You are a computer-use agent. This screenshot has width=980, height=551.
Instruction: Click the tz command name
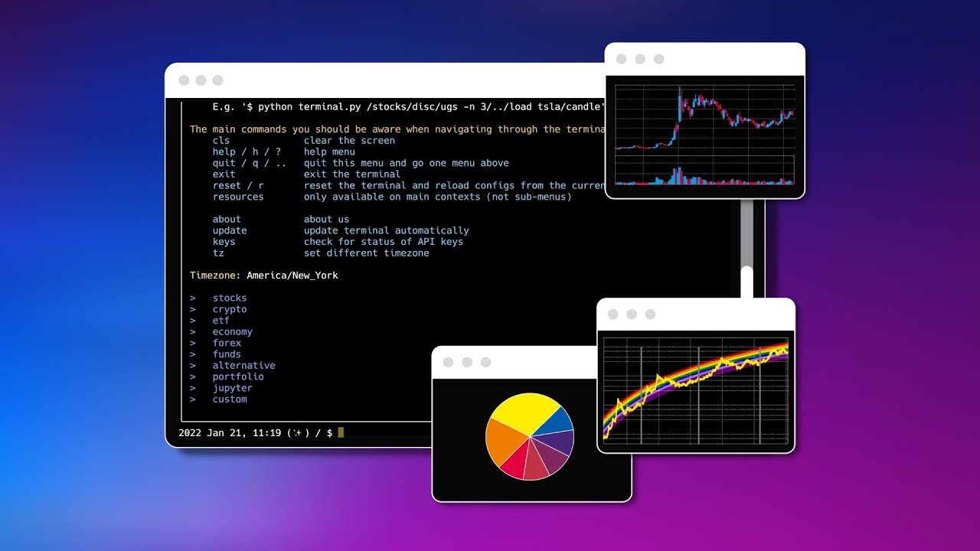(x=218, y=253)
